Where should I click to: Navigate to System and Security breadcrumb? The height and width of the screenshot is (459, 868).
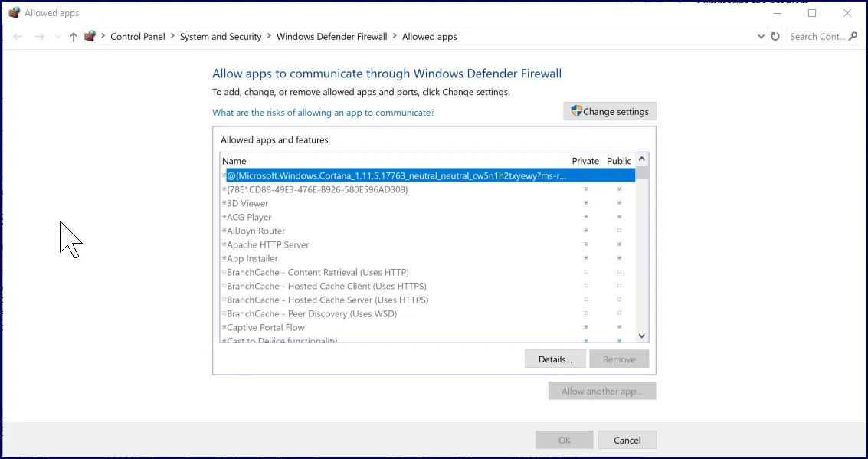(221, 37)
